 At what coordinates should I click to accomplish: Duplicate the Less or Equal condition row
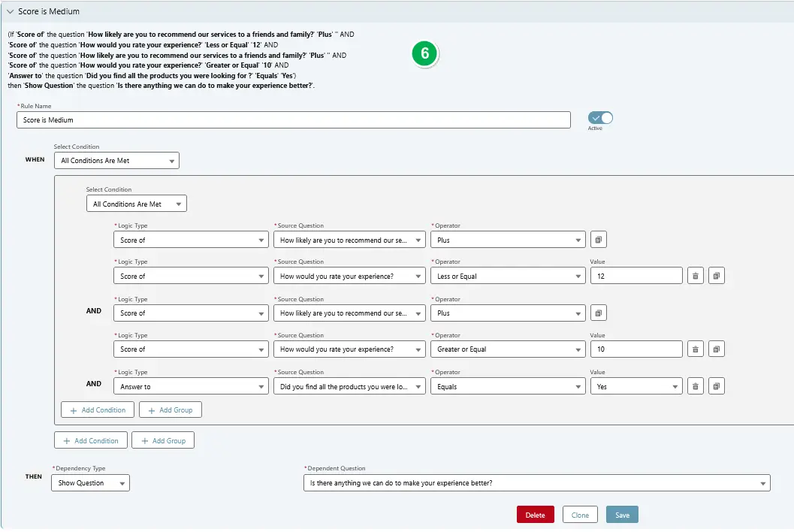(x=715, y=276)
